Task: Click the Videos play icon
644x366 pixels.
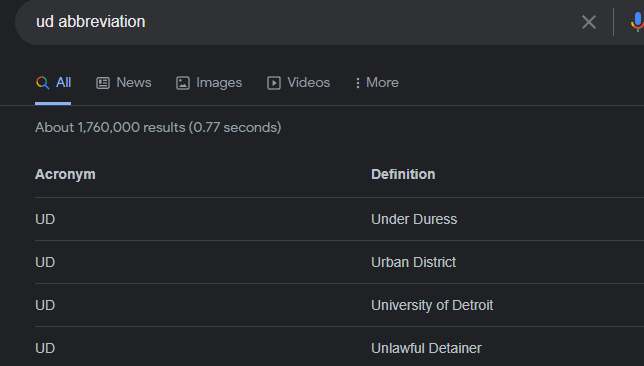Action: click(274, 83)
